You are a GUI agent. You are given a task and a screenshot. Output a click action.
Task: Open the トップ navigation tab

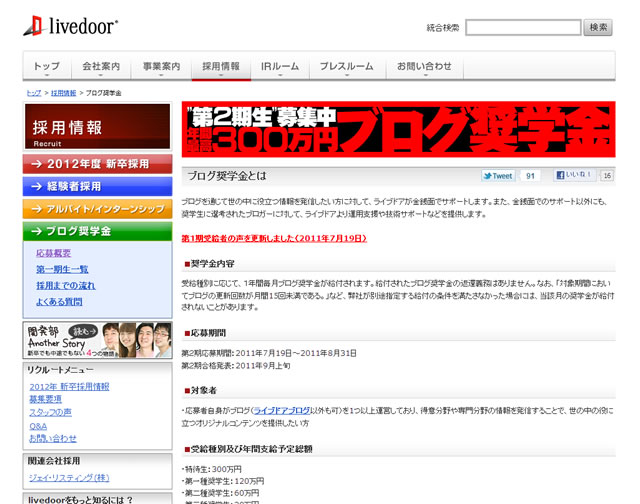click(47, 67)
